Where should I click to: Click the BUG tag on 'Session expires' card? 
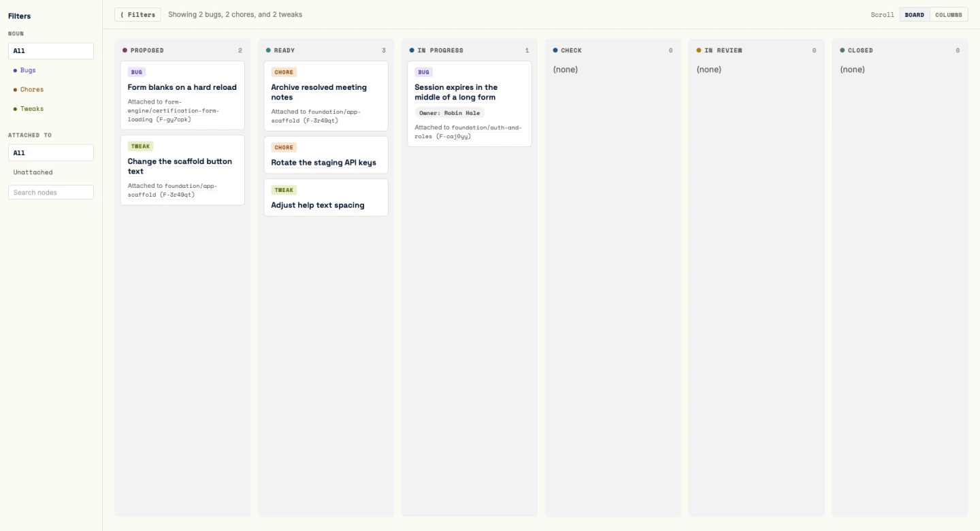(x=424, y=72)
